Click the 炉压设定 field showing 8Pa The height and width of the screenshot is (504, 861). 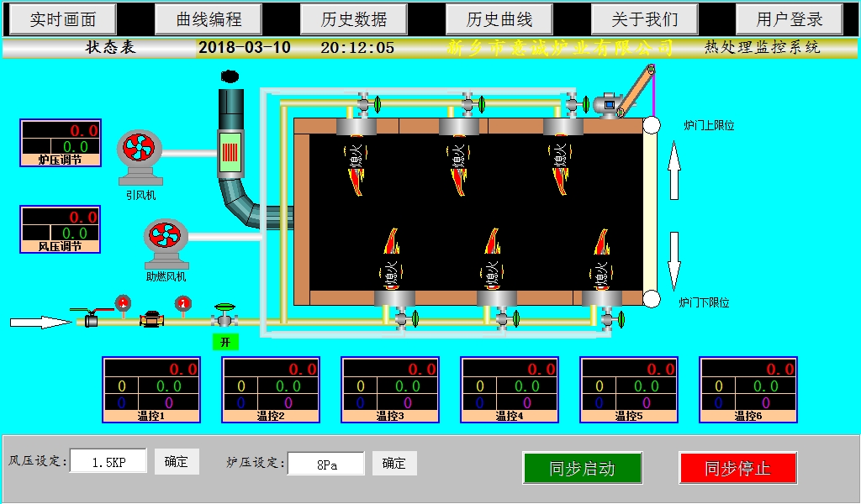326,465
